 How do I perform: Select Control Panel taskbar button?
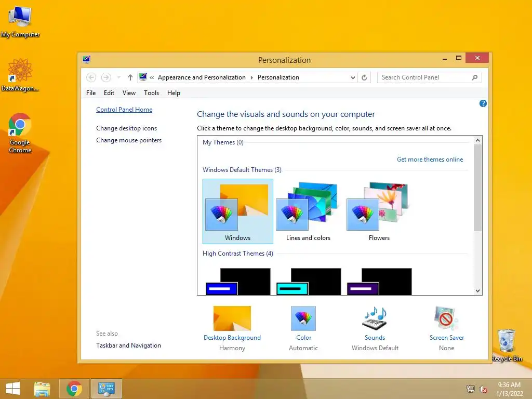click(x=107, y=389)
